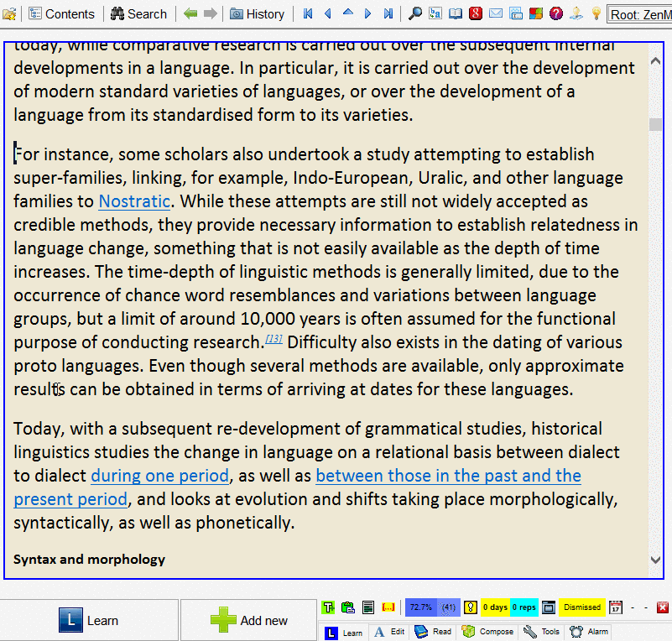
Task: Click the light bulb icon in top toolbar
Action: 596,13
